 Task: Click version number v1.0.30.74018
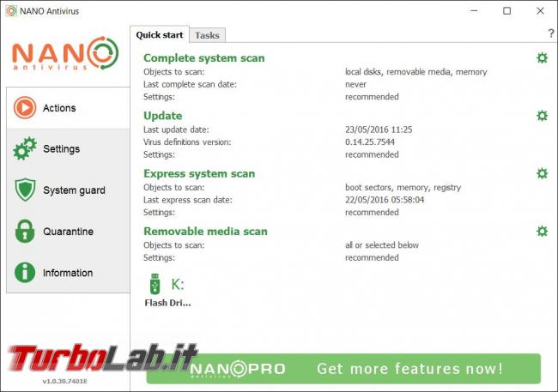click(64, 381)
